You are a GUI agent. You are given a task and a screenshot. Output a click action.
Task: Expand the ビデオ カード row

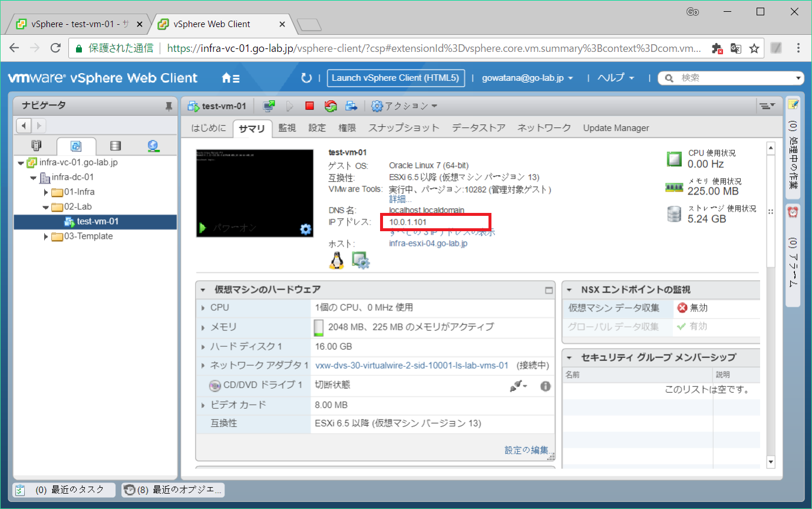(x=203, y=405)
